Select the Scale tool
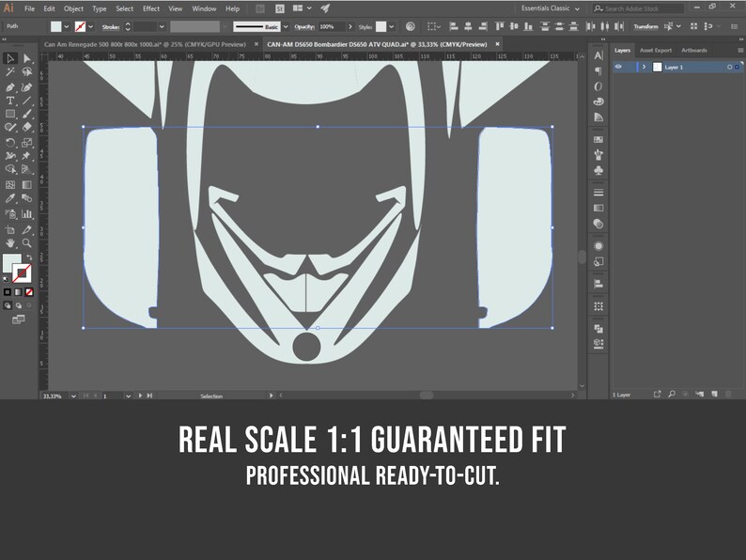Image resolution: width=746 pixels, height=560 pixels. pos(27,143)
